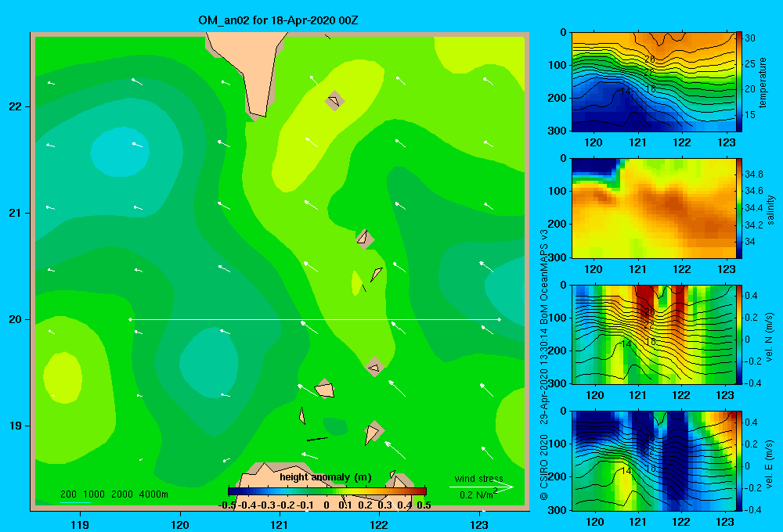This screenshot has height=532, width=783.
Task: Click the 'wind stress' legend label
Action: tap(478, 478)
